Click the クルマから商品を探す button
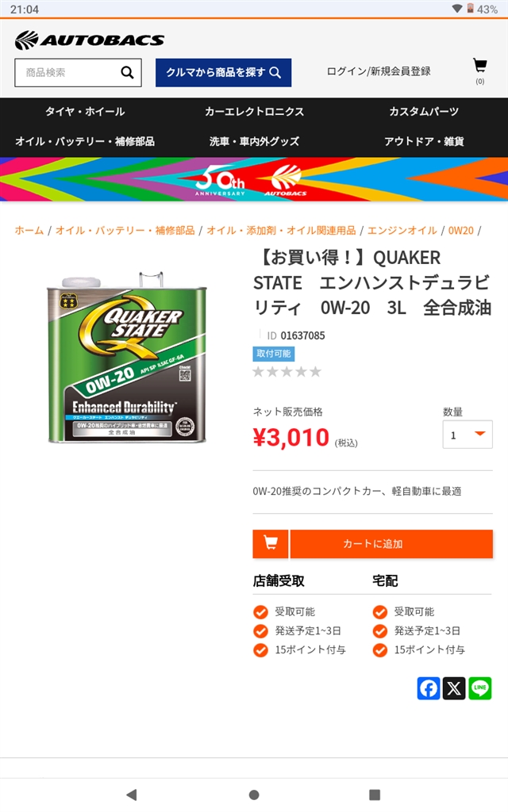Viewport: 508px width, 812px height. 223,72
